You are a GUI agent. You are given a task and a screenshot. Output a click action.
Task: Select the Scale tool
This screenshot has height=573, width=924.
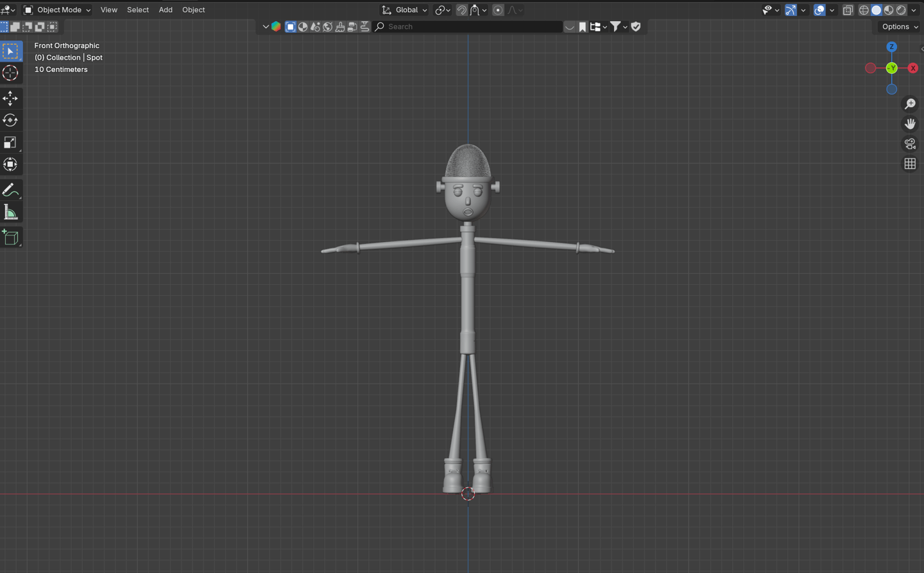coord(10,142)
